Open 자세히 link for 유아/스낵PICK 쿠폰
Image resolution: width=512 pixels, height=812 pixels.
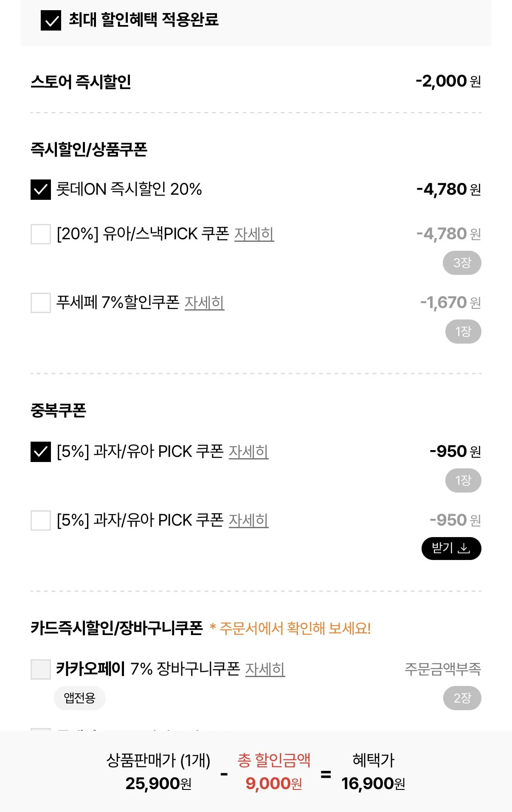coord(254,234)
